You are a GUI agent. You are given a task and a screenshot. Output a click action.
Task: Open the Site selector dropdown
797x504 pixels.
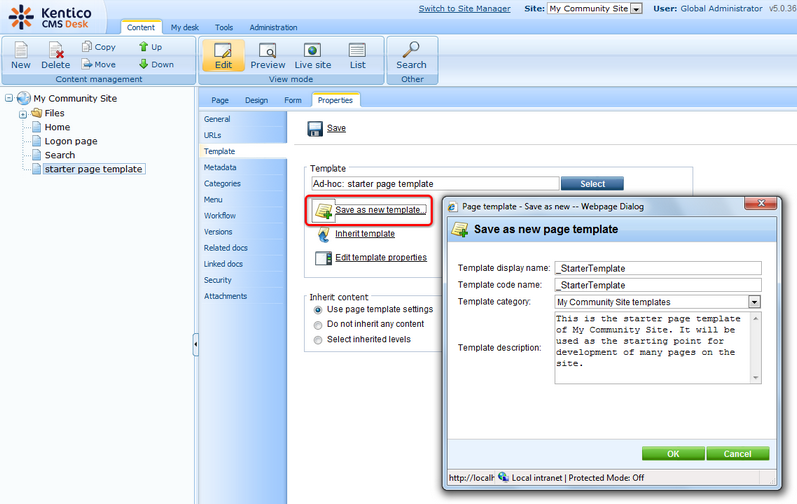636,9
